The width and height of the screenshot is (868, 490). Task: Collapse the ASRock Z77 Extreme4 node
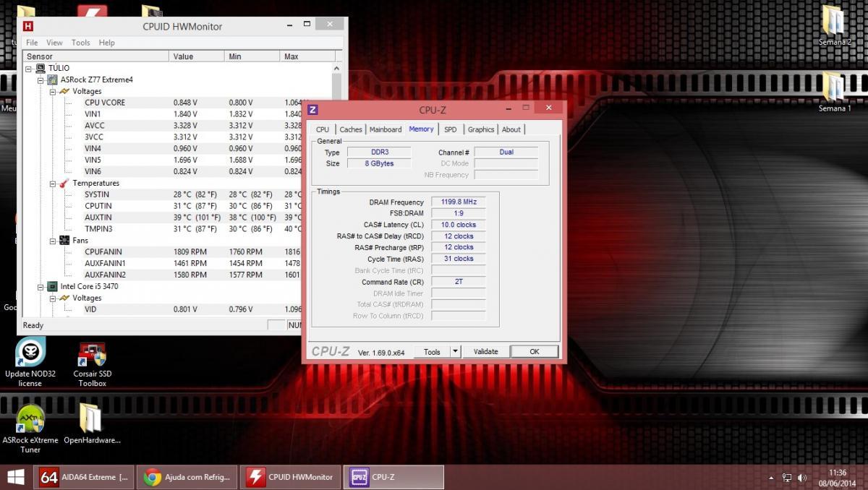(41, 79)
